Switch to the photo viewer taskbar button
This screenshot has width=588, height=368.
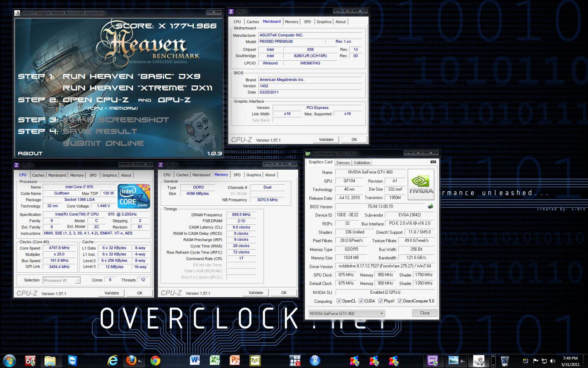pyautogui.click(x=456, y=361)
